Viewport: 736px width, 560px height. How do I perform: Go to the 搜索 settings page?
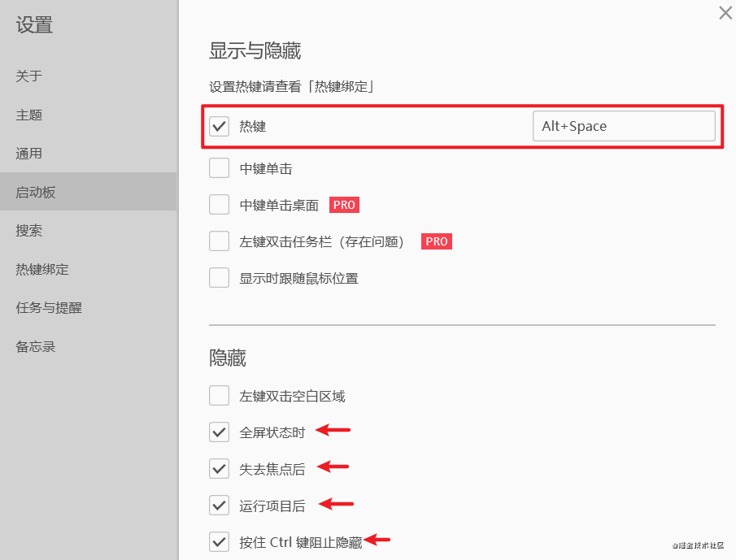(29, 231)
